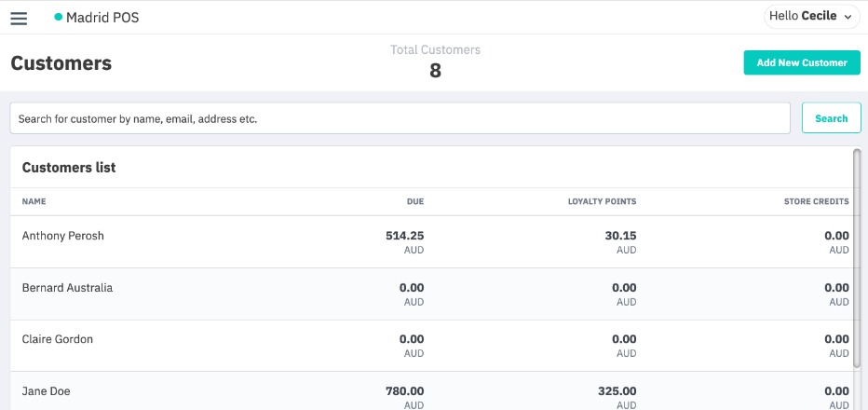Select the Jane Doe customer row
This screenshot has height=410, width=868.
pos(46,391)
